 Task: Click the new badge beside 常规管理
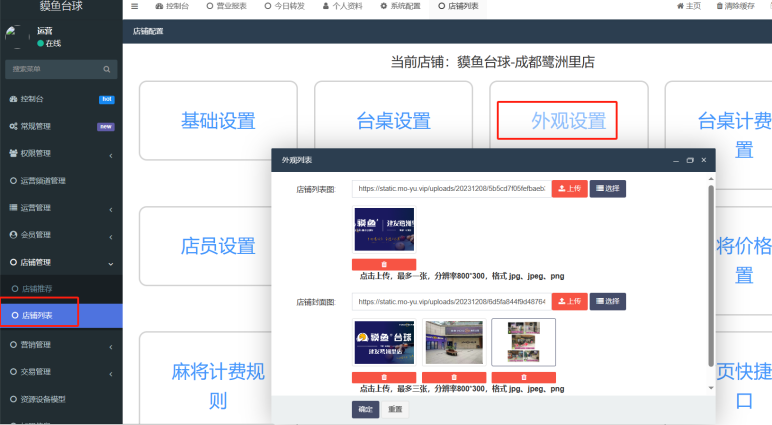pos(105,127)
